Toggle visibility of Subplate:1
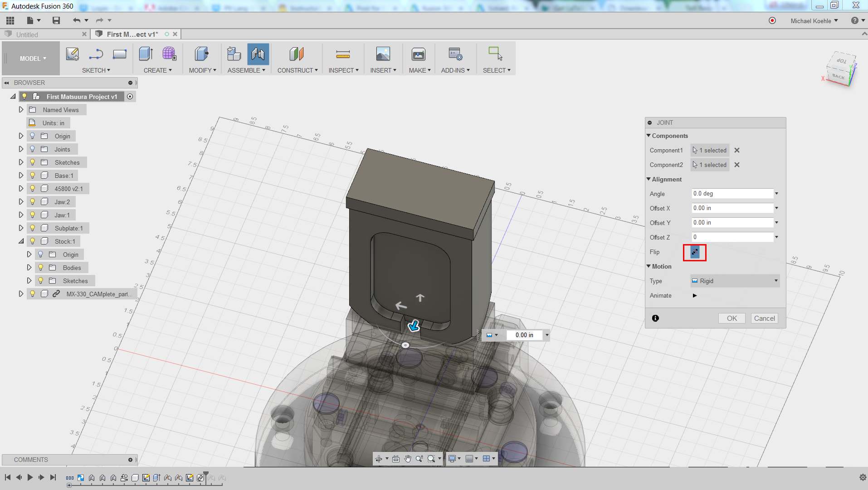Image resolution: width=868 pixels, height=490 pixels. point(33,228)
